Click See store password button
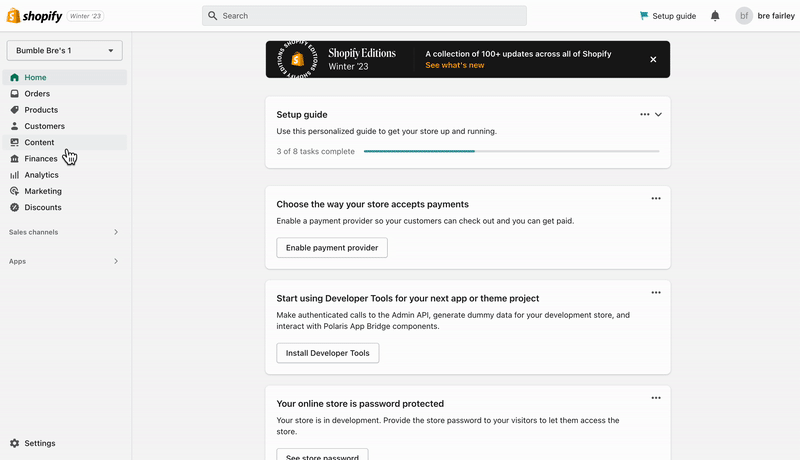This screenshot has width=800, height=460. 322,455
